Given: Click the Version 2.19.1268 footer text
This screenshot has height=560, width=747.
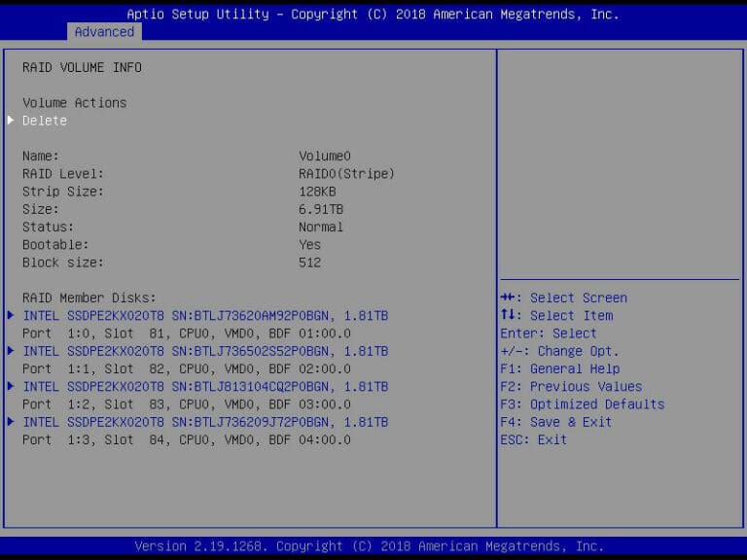Looking at the screenshot, I should pyautogui.click(x=370, y=545).
